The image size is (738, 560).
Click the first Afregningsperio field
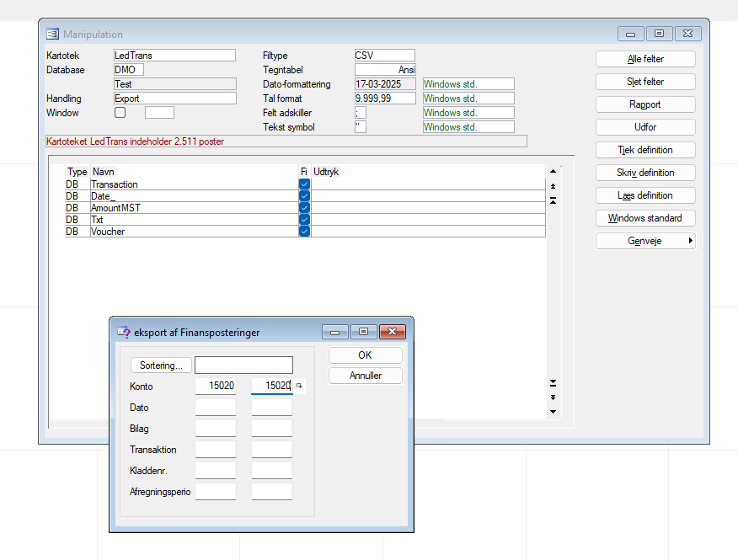pos(216,492)
